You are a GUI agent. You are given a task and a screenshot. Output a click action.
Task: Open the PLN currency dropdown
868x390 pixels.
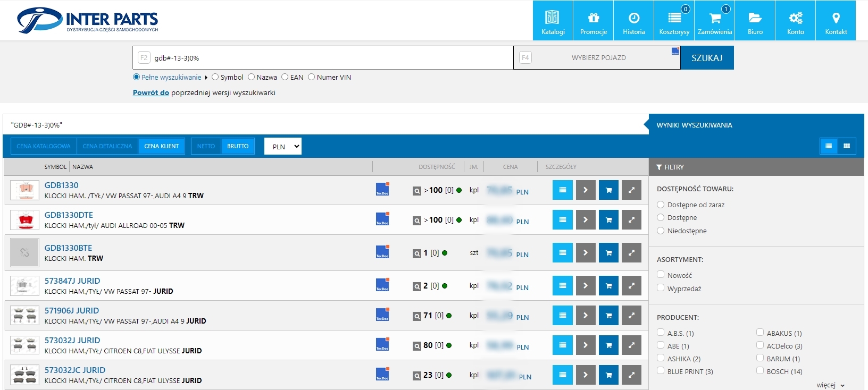(x=283, y=146)
